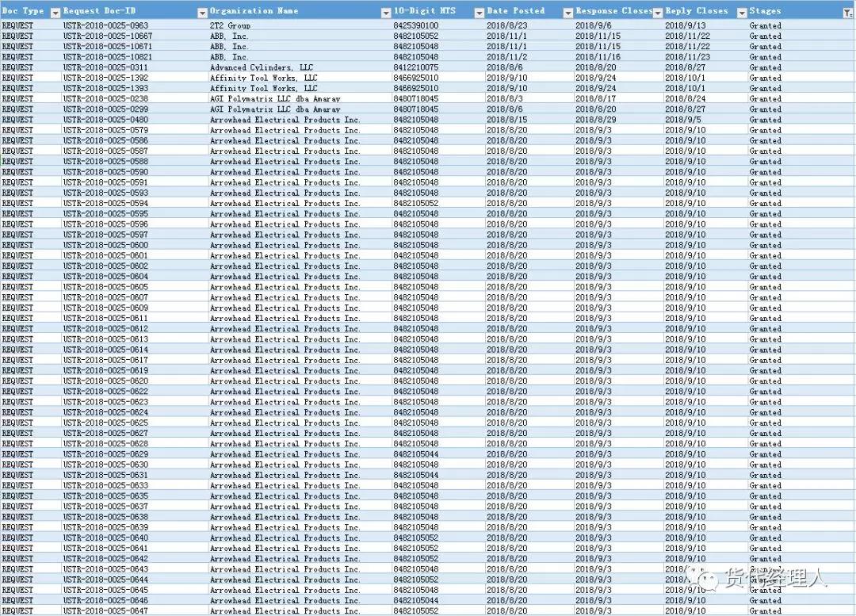Select the Request Doc-ID header cell

(x=135, y=10)
